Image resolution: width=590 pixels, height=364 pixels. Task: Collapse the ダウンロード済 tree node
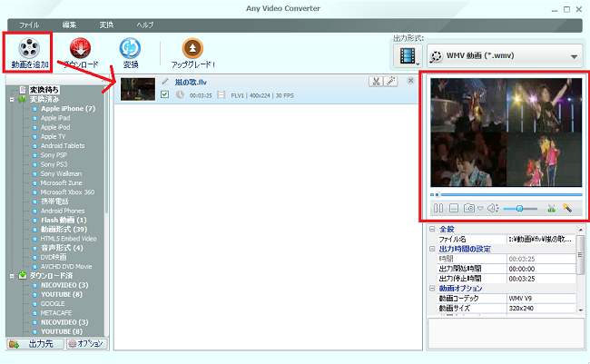coord(12,276)
